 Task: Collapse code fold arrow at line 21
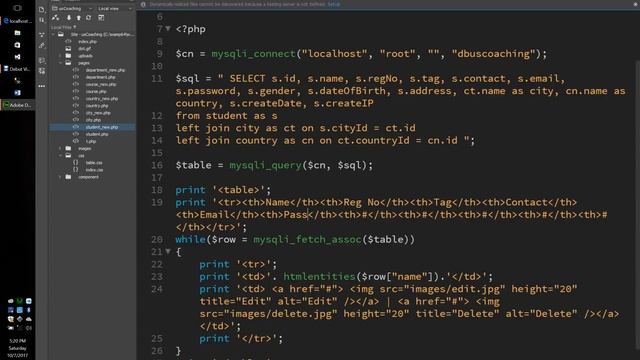(168, 251)
